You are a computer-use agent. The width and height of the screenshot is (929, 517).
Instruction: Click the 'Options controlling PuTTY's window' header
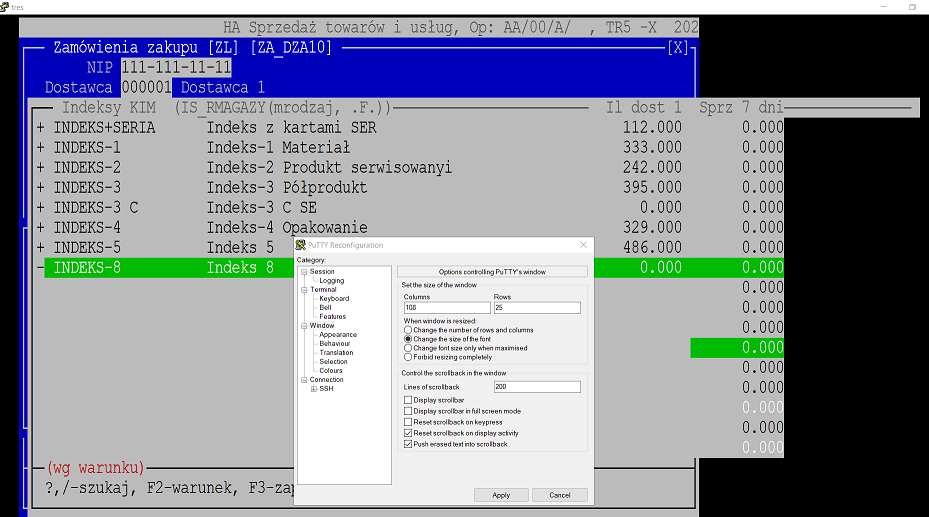click(492, 272)
